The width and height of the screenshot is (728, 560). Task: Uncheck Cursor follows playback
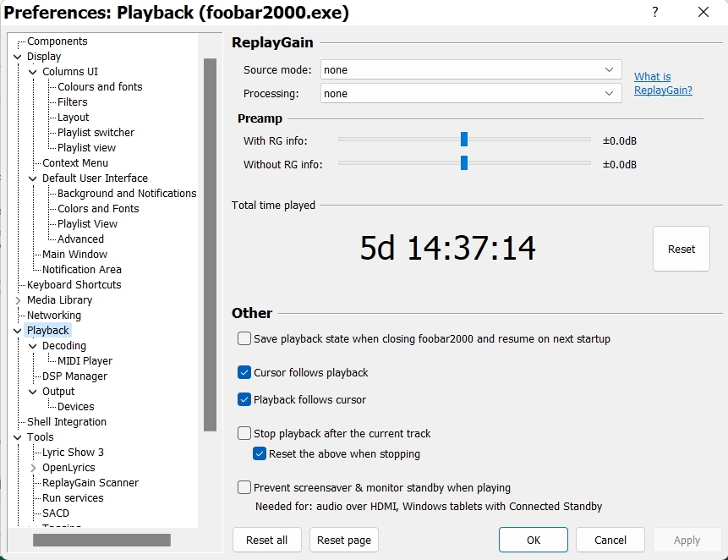coord(244,372)
